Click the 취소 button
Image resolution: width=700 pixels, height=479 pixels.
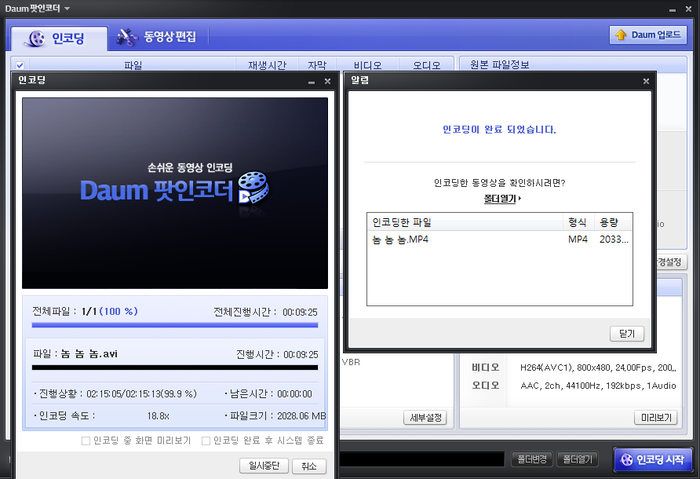point(309,466)
